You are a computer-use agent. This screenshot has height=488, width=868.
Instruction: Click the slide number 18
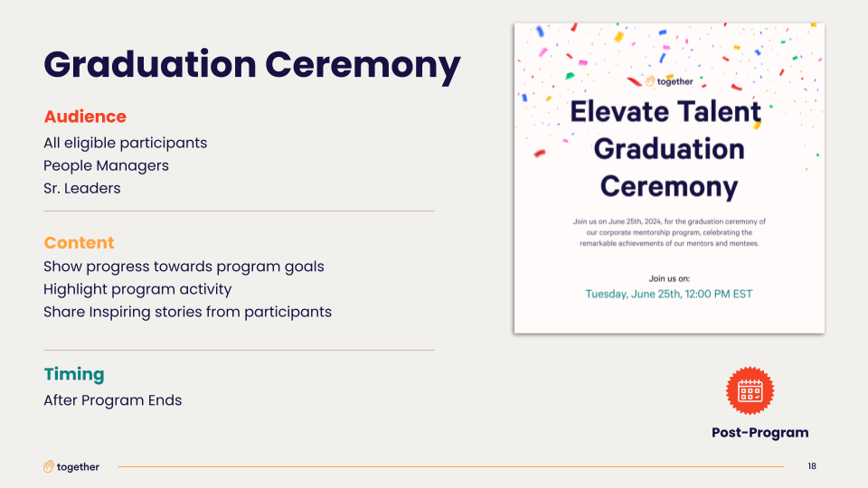pos(812,466)
